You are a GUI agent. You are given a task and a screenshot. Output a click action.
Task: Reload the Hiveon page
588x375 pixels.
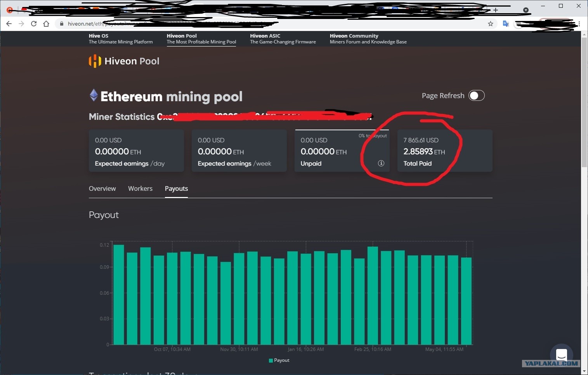point(34,24)
